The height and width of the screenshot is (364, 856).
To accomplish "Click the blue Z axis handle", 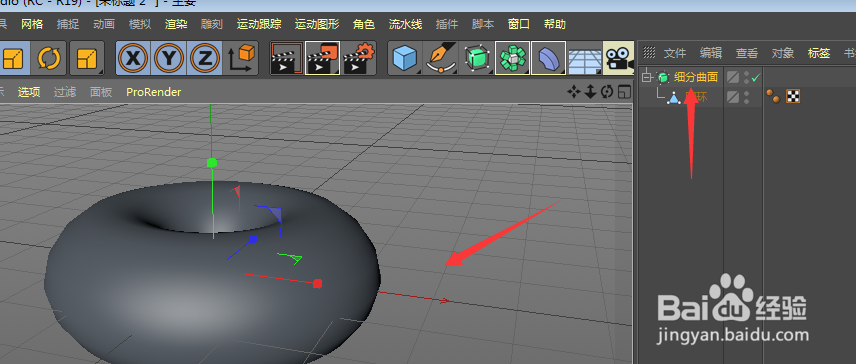I will [x=253, y=239].
